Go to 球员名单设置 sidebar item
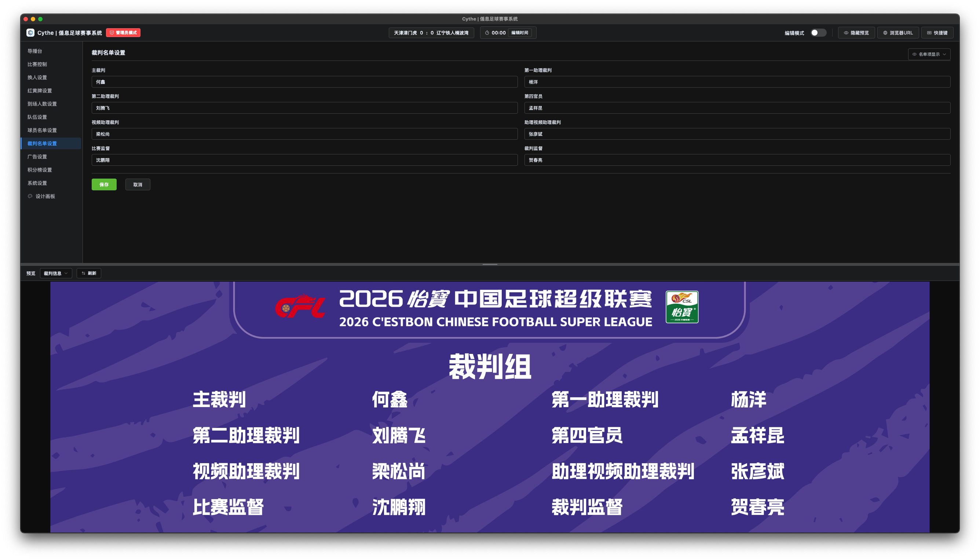 (x=51, y=130)
